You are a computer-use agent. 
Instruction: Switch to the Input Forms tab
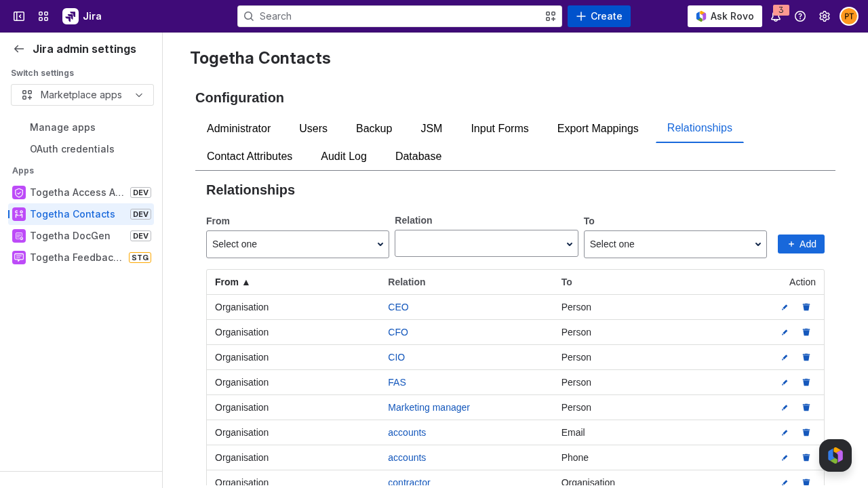pyautogui.click(x=500, y=129)
